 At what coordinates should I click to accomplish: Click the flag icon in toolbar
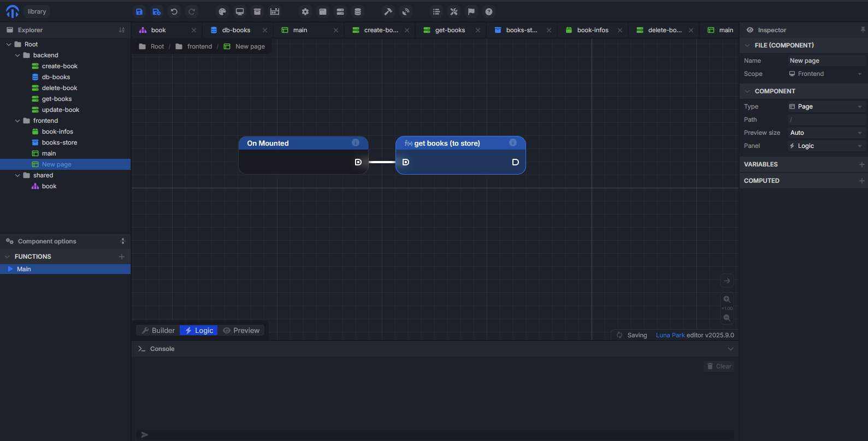click(471, 11)
